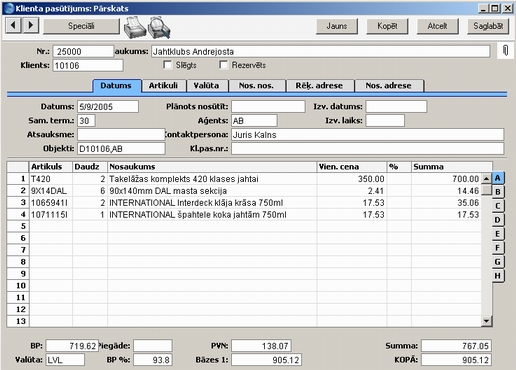Select flip G button

[x=498, y=262]
